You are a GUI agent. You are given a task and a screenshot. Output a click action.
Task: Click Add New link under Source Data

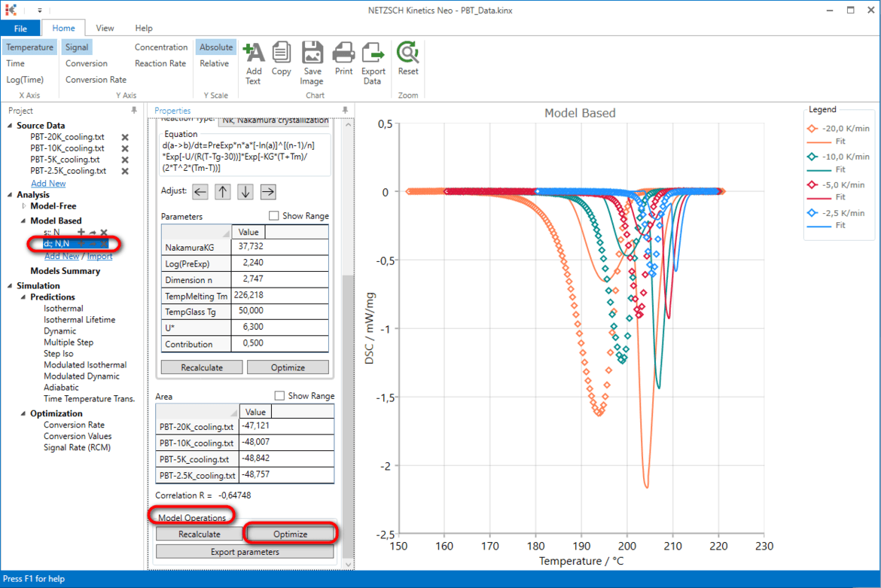tap(48, 184)
